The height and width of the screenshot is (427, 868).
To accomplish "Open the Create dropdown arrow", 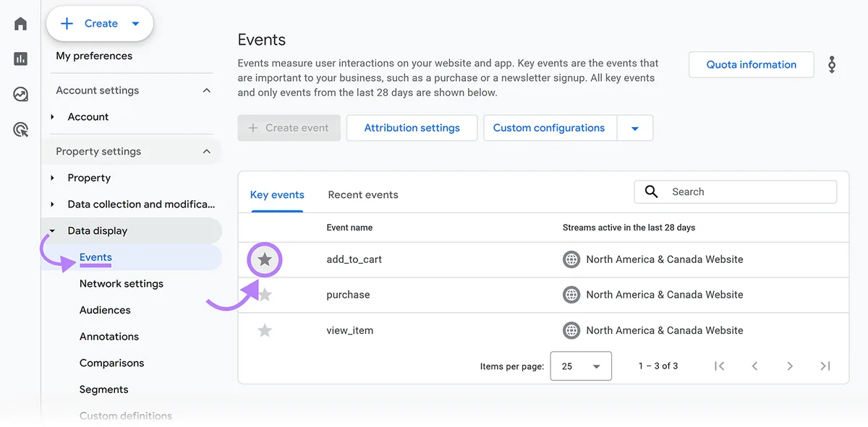I will (x=135, y=24).
